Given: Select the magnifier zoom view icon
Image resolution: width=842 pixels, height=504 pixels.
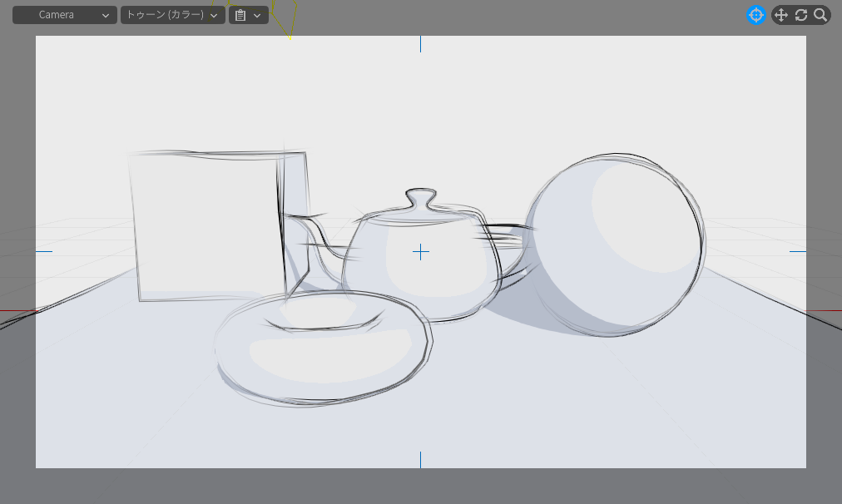Looking at the screenshot, I should coord(820,15).
